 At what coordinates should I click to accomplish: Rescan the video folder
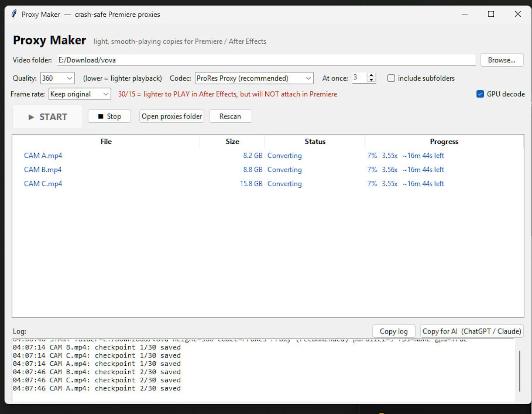point(230,116)
